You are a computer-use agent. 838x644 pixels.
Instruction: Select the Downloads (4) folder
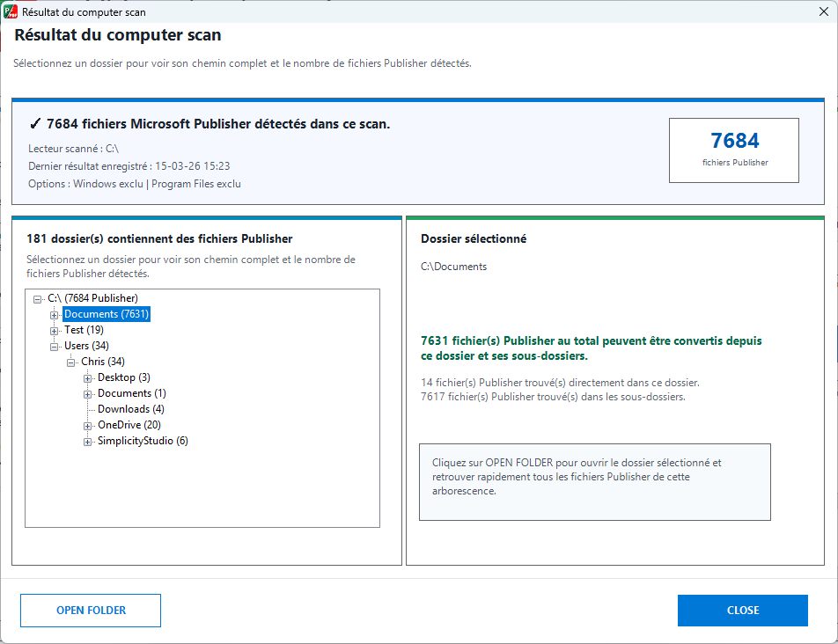pos(131,409)
